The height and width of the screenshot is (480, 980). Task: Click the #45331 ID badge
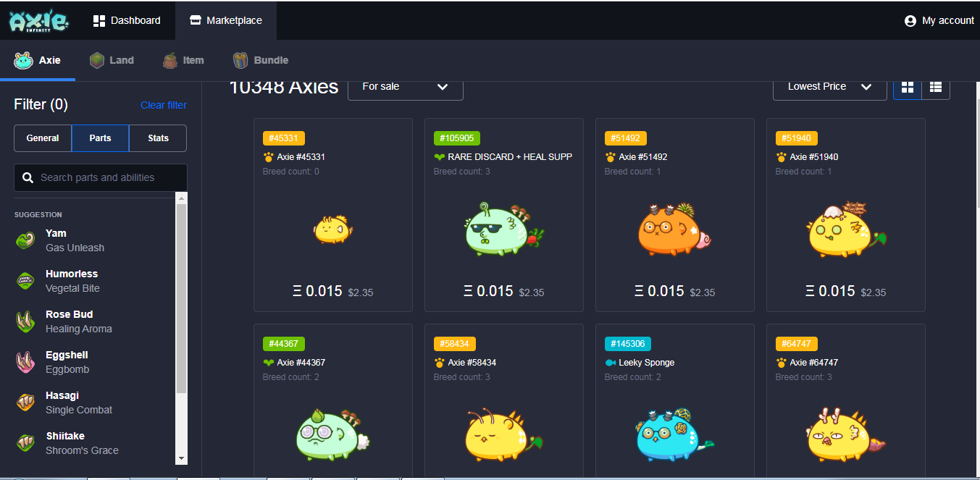[x=284, y=138]
